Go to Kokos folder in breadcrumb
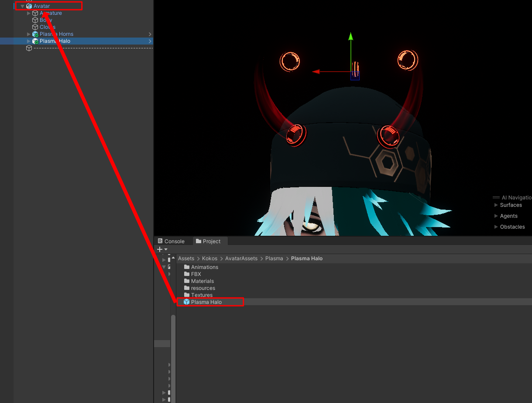Screen dimensions: 532x403 209,258
